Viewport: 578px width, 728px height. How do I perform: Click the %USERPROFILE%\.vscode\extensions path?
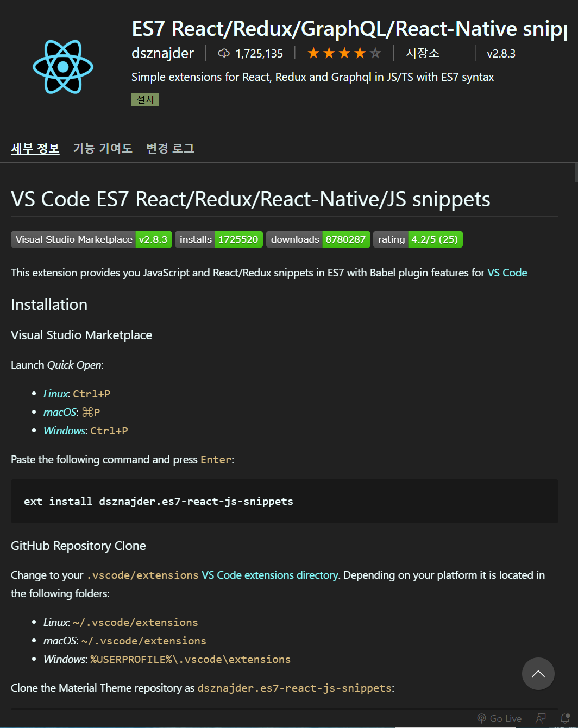click(191, 659)
